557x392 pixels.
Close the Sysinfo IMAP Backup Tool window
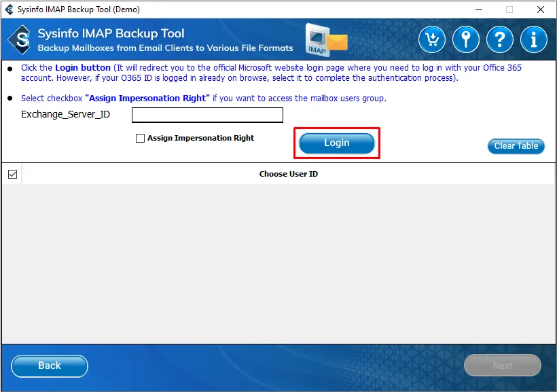pyautogui.click(x=540, y=10)
